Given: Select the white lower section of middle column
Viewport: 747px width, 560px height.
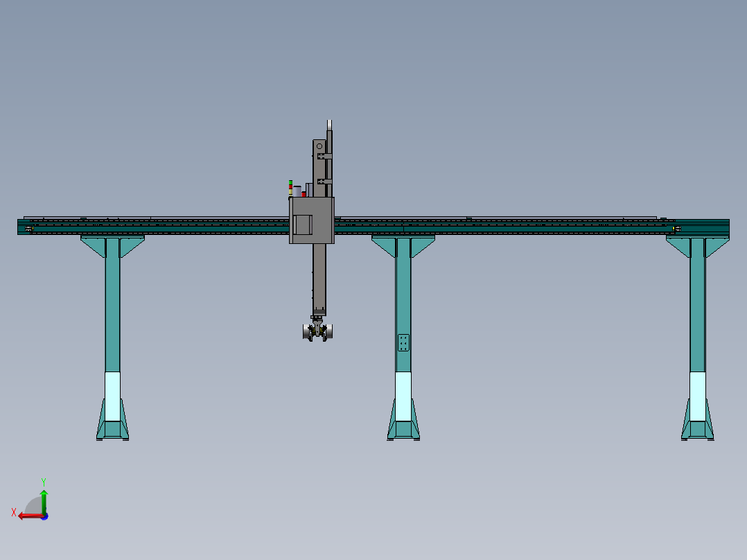Looking at the screenshot, I should click(x=403, y=396).
